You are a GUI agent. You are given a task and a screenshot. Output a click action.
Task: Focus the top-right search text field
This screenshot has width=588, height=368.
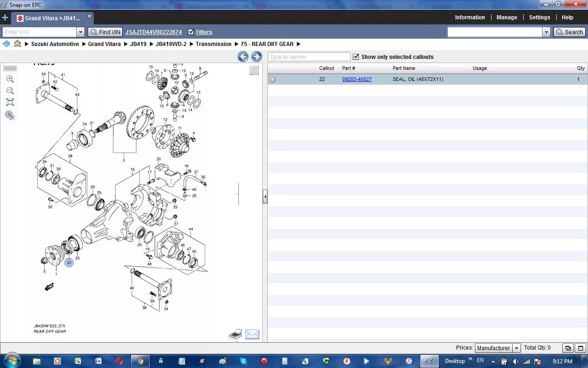tap(495, 32)
